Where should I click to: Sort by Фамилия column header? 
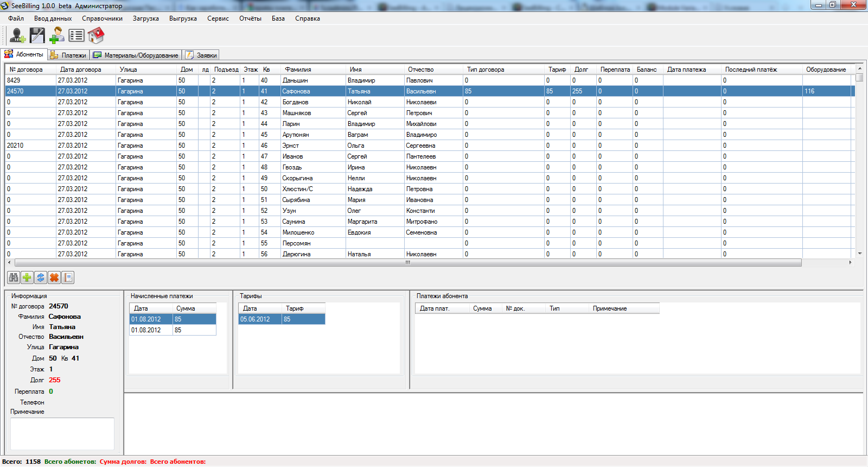(313, 70)
